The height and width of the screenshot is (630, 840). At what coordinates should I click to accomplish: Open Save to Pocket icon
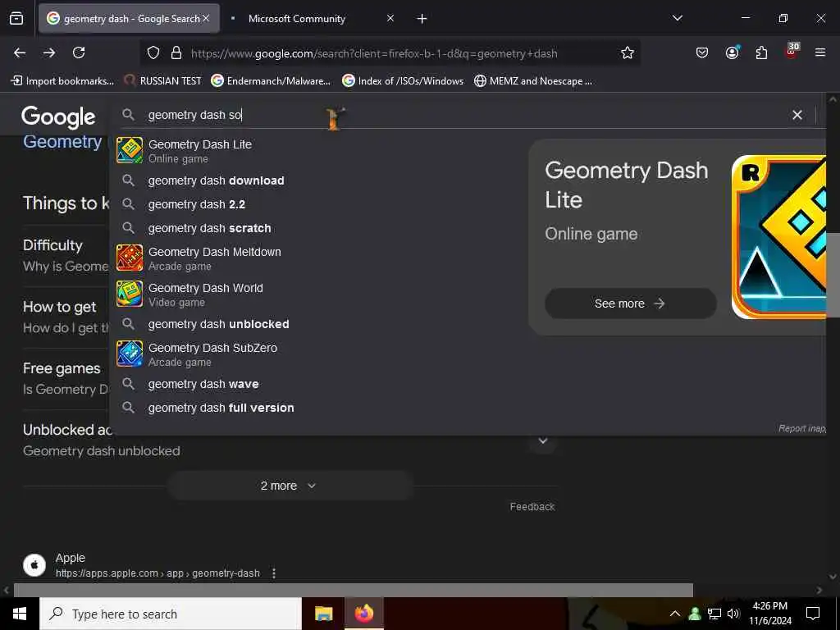tap(702, 52)
